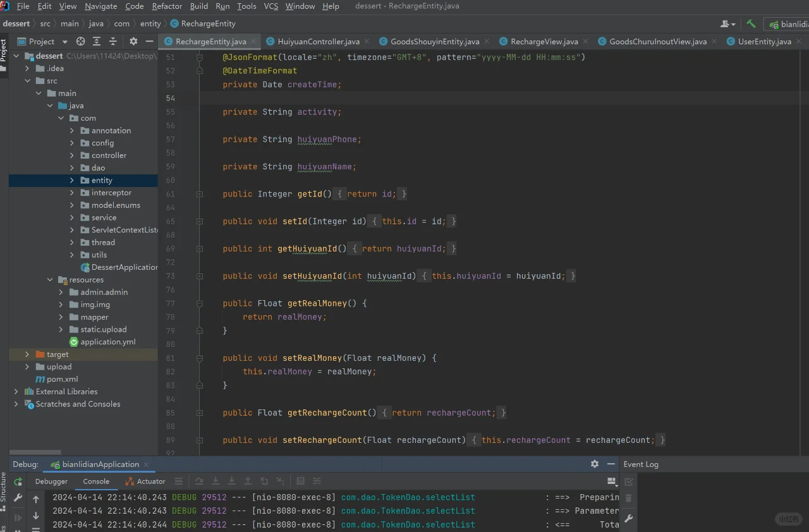Select the bianlidian run configuration button
The width and height of the screenshot is (809, 532).
(x=787, y=24)
